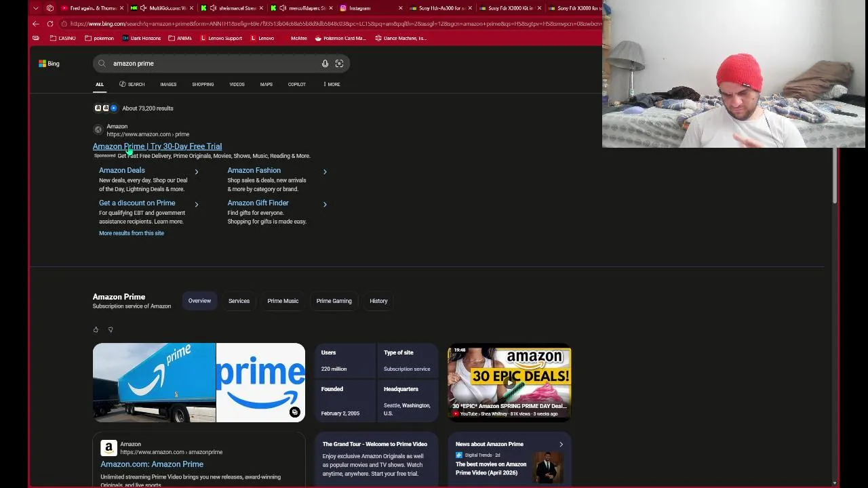The height and width of the screenshot is (488, 868).
Task: Expand News about Amazon Prime arrow
Action: click(x=561, y=445)
